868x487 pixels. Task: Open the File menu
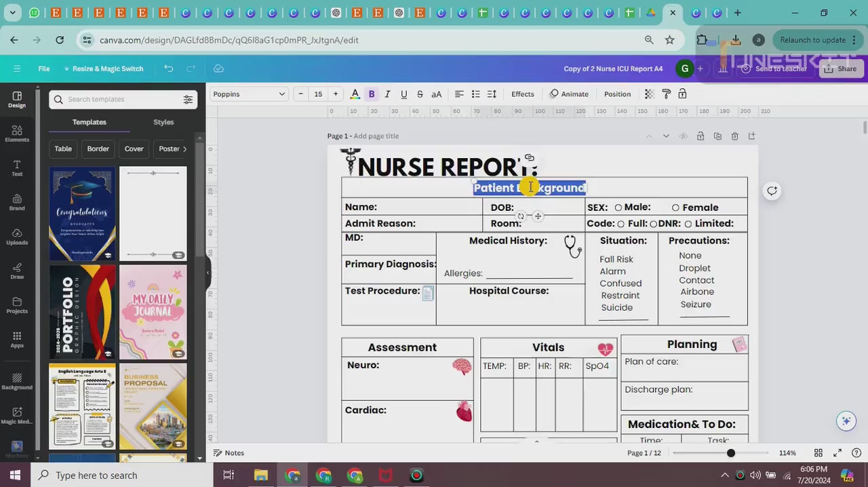pyautogui.click(x=44, y=69)
